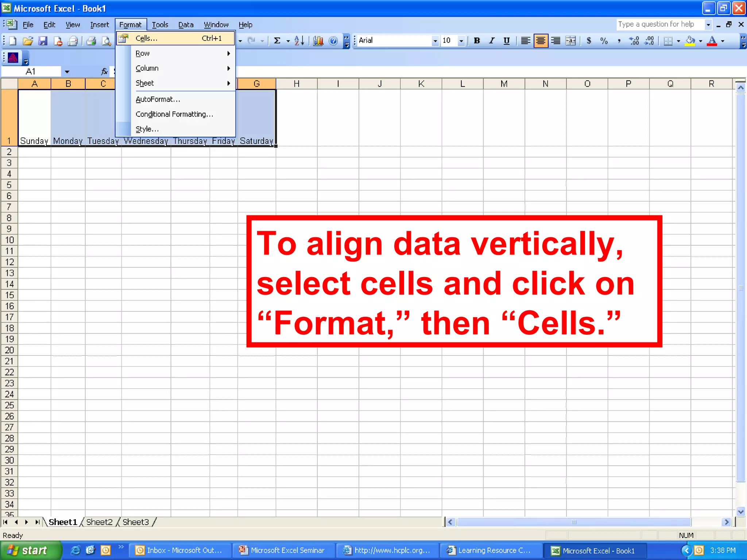Screen dimensions: 747x560
Task: Toggle Align Left
Action: (525, 41)
